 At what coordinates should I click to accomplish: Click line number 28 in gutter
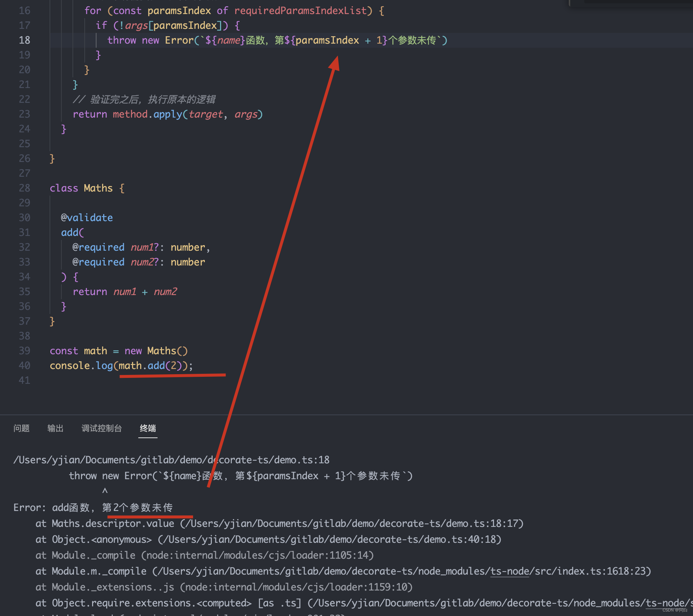point(24,188)
